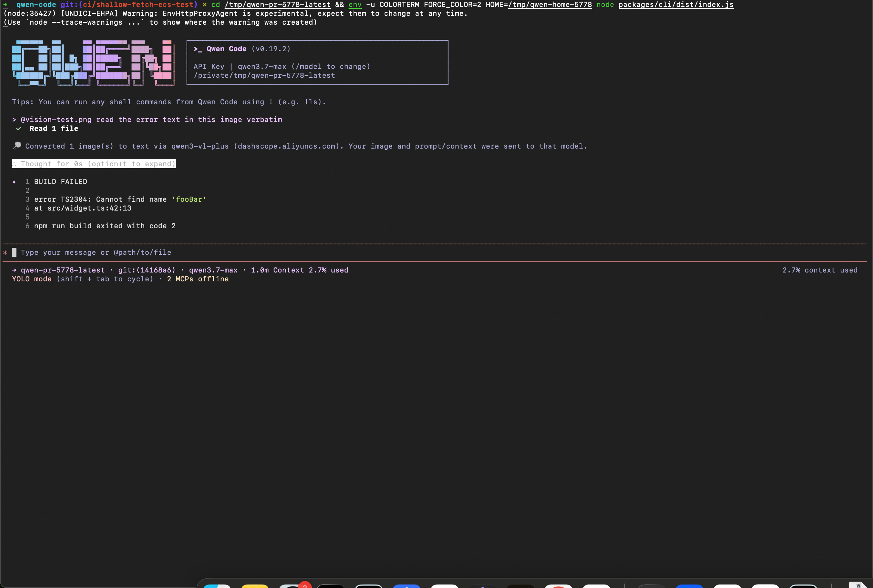Click the '[UNDICI-EHPA] Warning' line
The width and height of the screenshot is (873, 588).
(236, 14)
